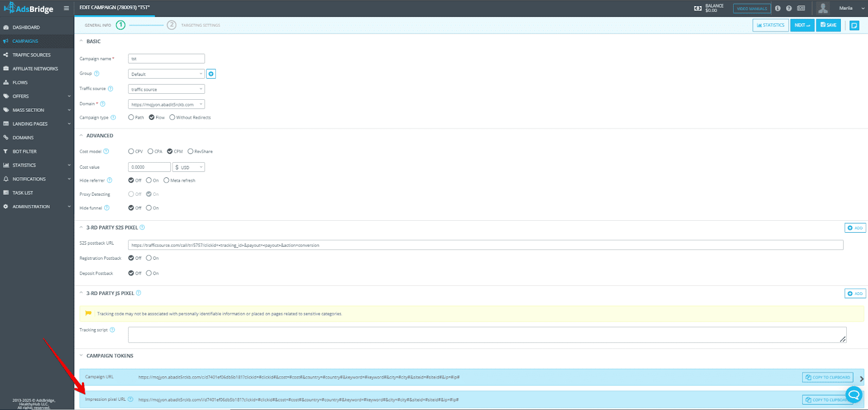Click the S2S postback URL field

click(x=486, y=245)
